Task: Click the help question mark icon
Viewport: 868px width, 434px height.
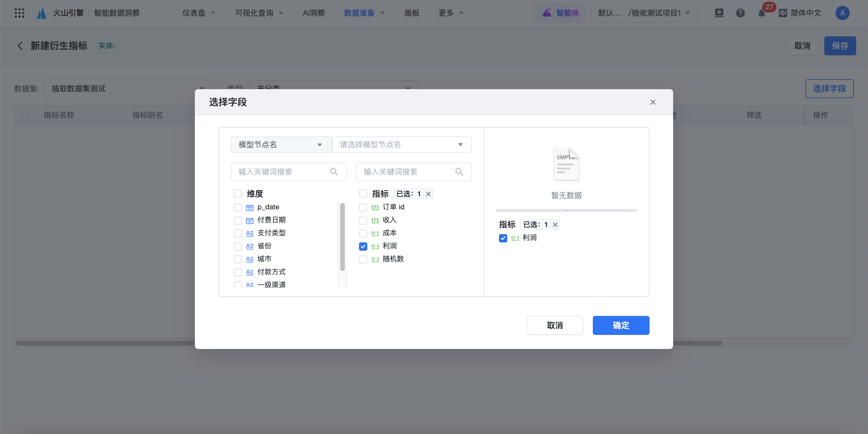Action: [740, 13]
